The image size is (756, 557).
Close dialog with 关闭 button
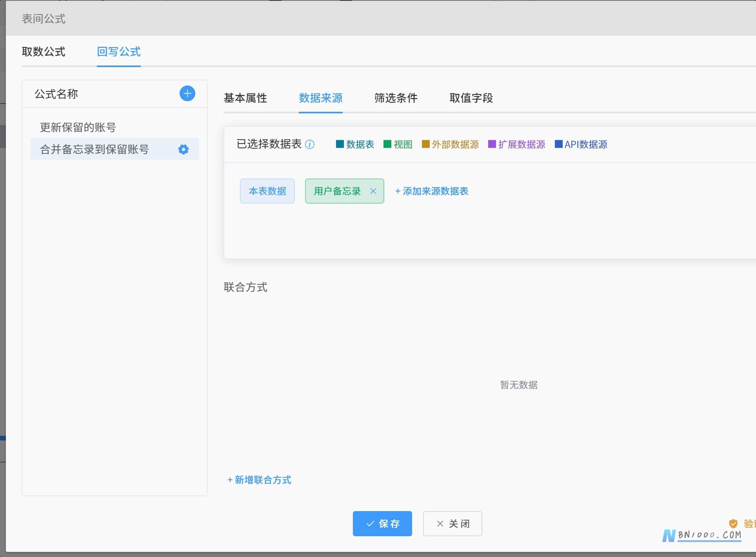coord(453,524)
